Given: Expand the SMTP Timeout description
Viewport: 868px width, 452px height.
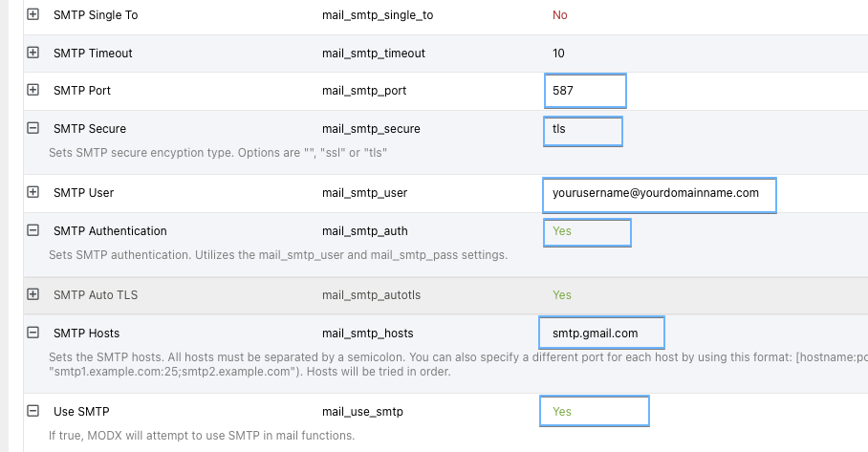Looking at the screenshot, I should pos(33,53).
